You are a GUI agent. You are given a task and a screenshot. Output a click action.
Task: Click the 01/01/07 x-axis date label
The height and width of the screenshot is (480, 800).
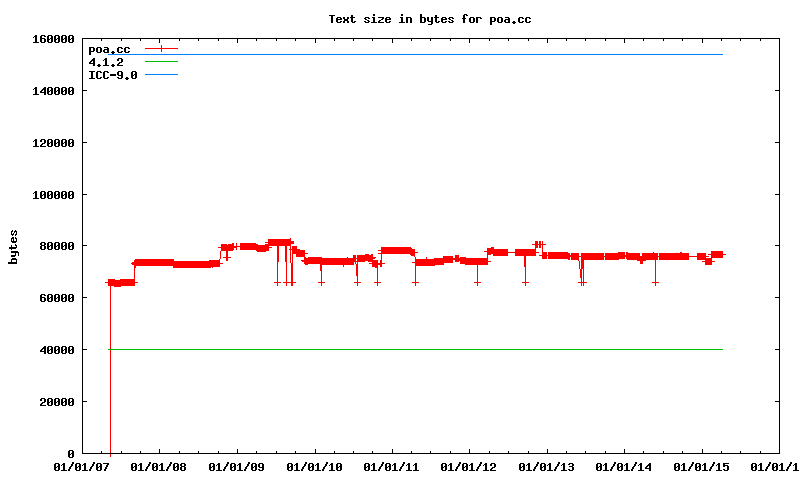[x=82, y=466]
